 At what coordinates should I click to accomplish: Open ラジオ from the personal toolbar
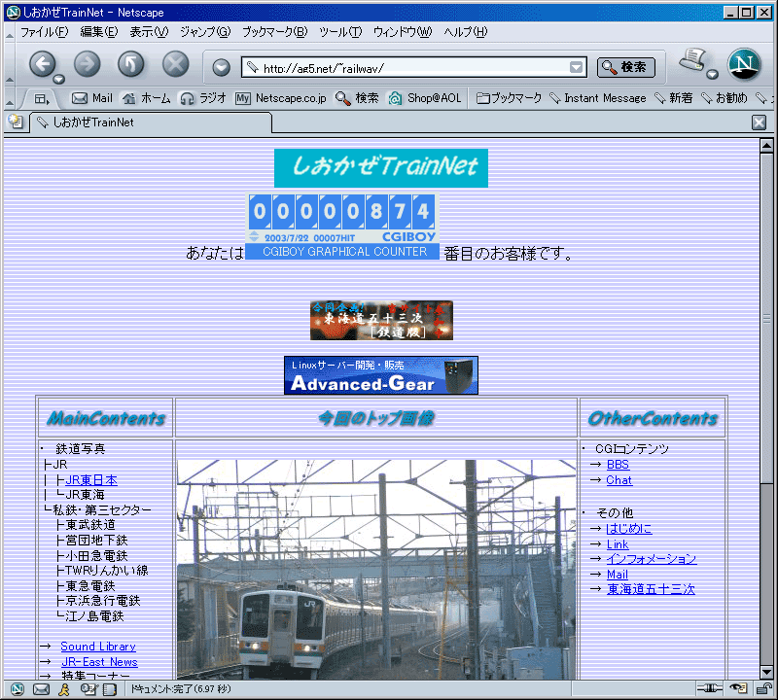click(203, 98)
